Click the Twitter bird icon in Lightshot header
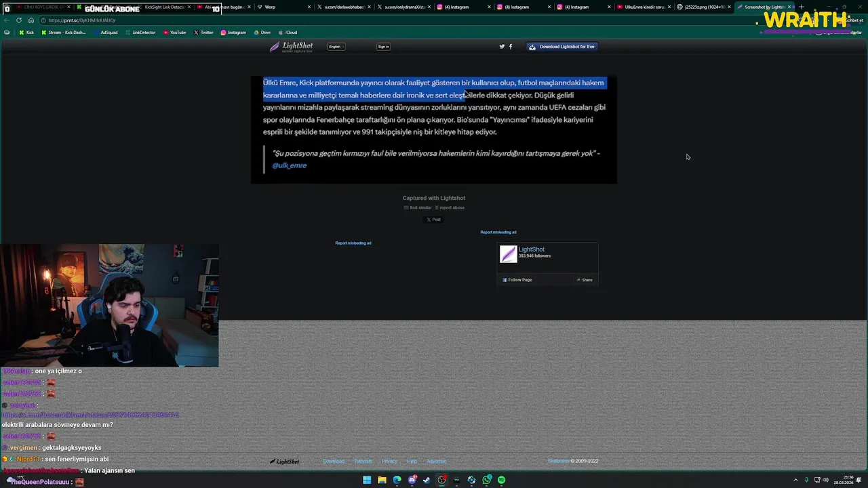Screen dimensions: 868x488 click(502, 47)
